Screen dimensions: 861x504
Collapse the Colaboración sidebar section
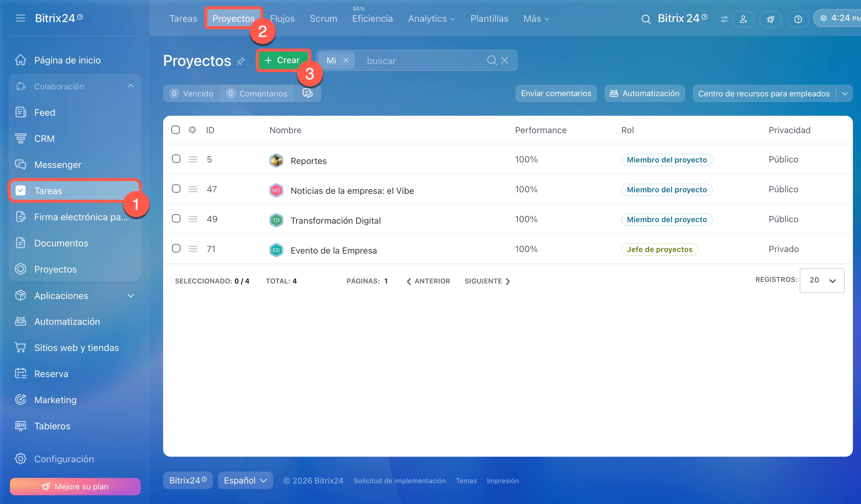click(x=130, y=86)
